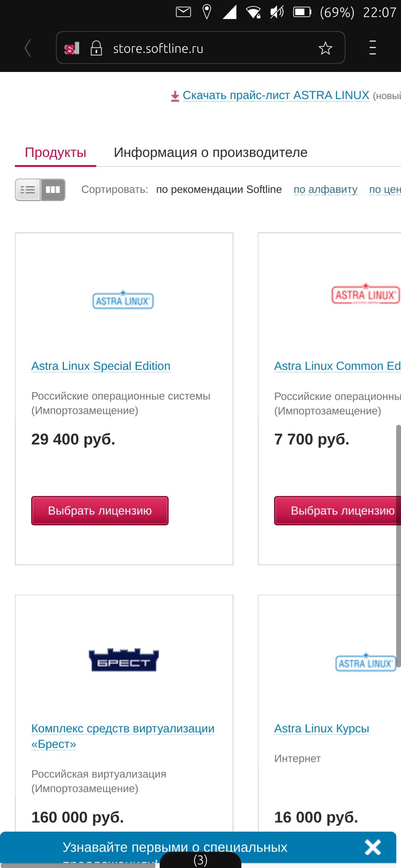This screenshot has width=401, height=868.
Task: Open the browser three-dot menu
Action: (373, 48)
